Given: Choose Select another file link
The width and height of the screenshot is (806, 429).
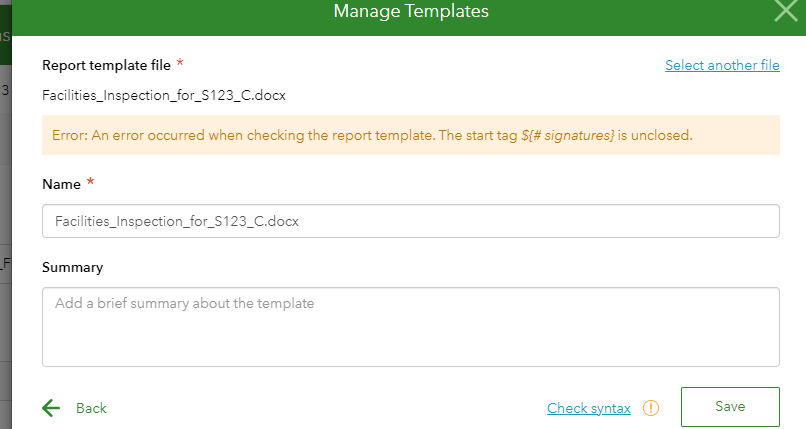Looking at the screenshot, I should [x=722, y=65].
